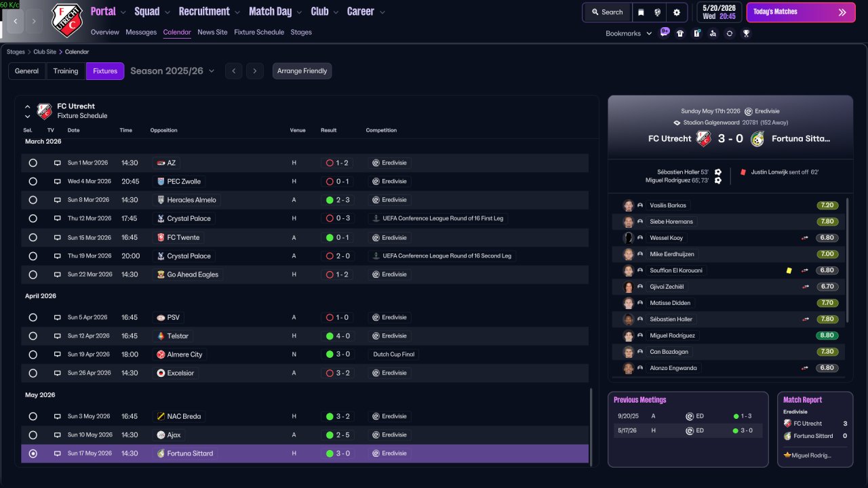Image resolution: width=868 pixels, height=488 pixels.
Task: Click the lineup ratings vertical scrollbar
Action: pyautogui.click(x=848, y=260)
